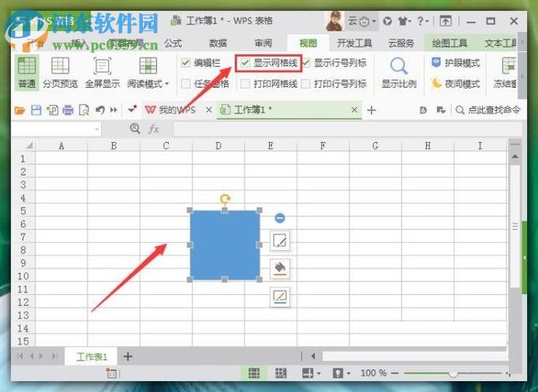Click the Save icon in quick toolbar
This screenshot has height=392, width=538.
[x=36, y=110]
